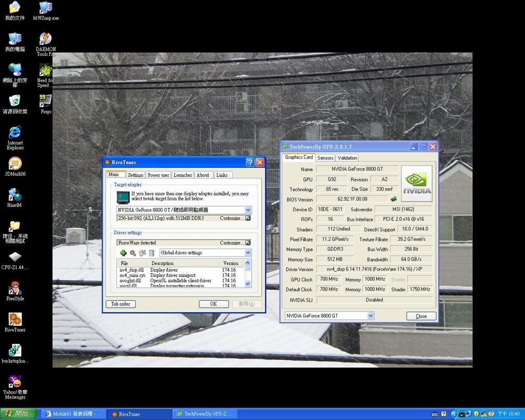The width and height of the screenshot is (525, 420).
Task: Open the GPU selection dropdown in GPU-Z
Action: [x=371, y=316]
